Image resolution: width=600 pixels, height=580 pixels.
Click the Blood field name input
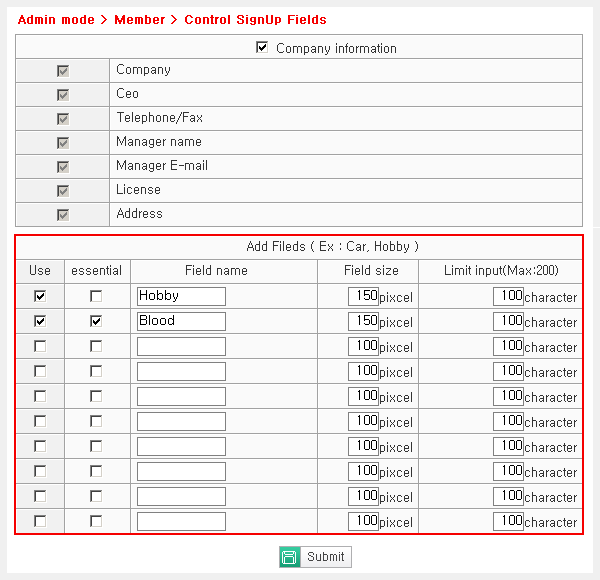[x=181, y=321]
